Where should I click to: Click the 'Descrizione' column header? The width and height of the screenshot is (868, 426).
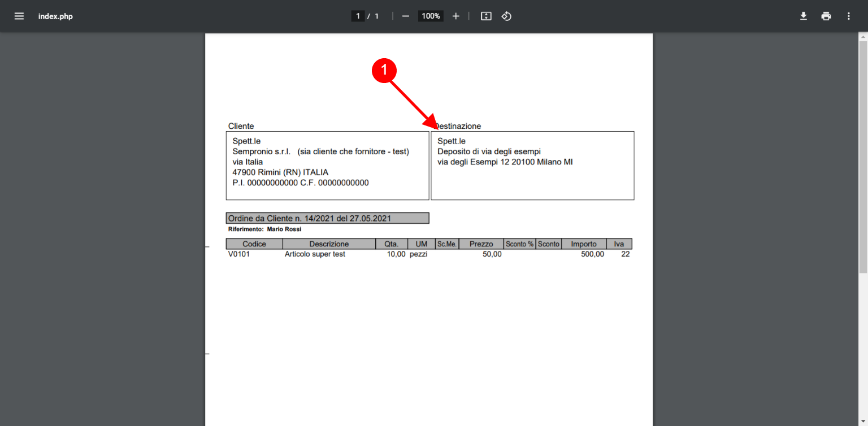(329, 244)
